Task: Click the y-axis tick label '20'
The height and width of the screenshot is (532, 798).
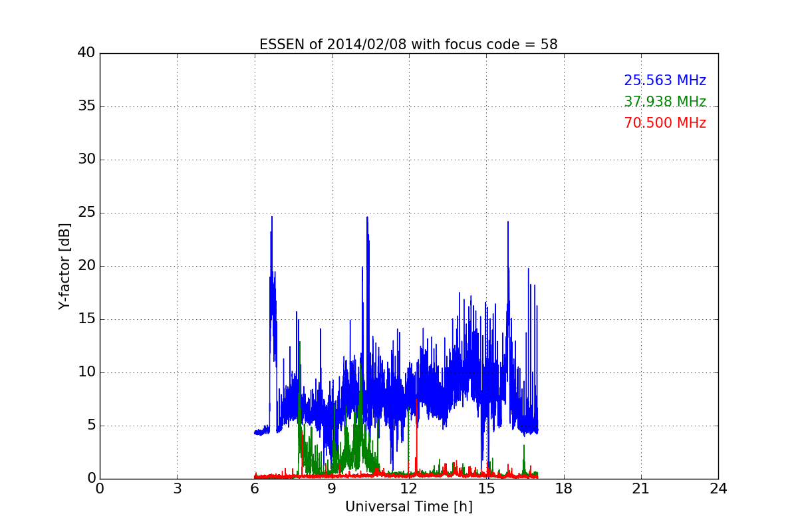Action: click(86, 266)
